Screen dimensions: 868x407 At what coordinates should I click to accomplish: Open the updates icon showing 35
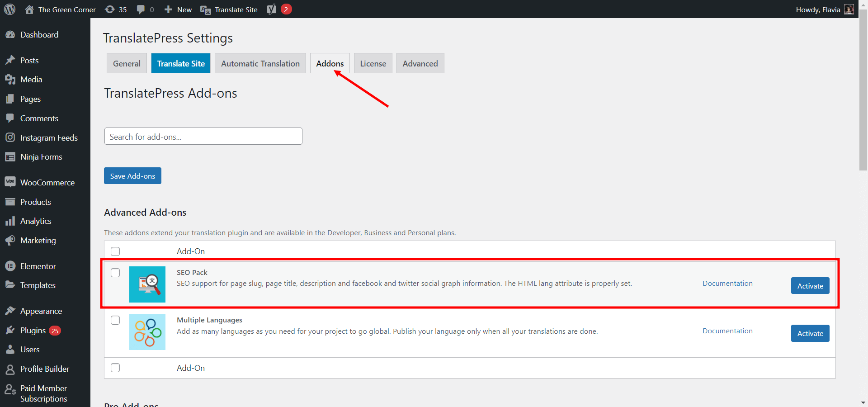[110, 9]
